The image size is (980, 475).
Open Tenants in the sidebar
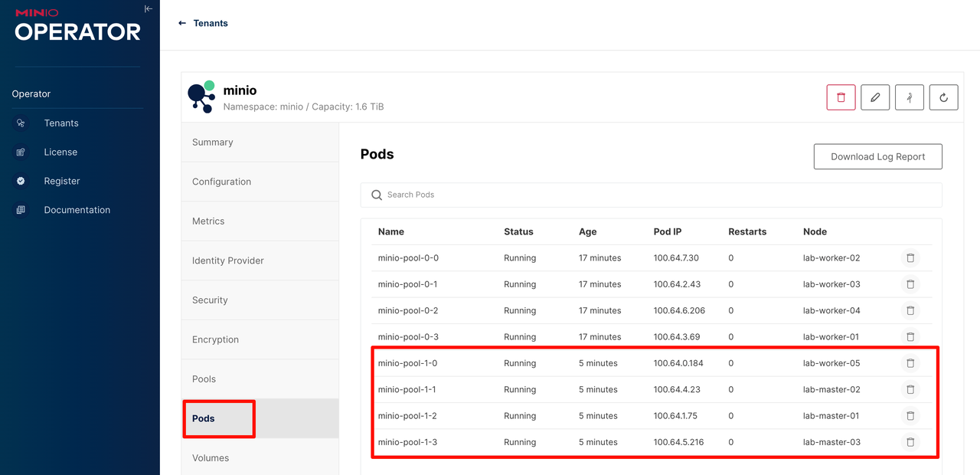click(61, 123)
